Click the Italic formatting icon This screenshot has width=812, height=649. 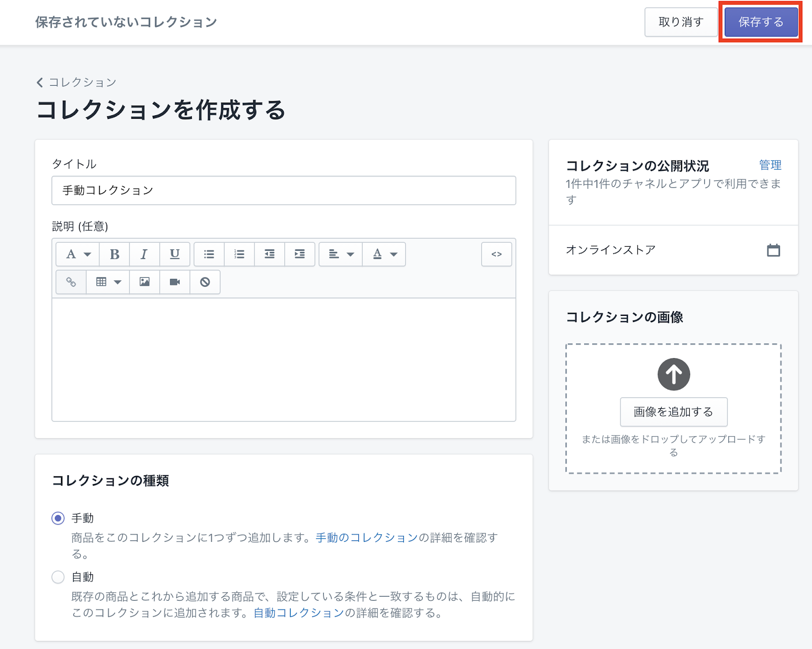coord(144,254)
